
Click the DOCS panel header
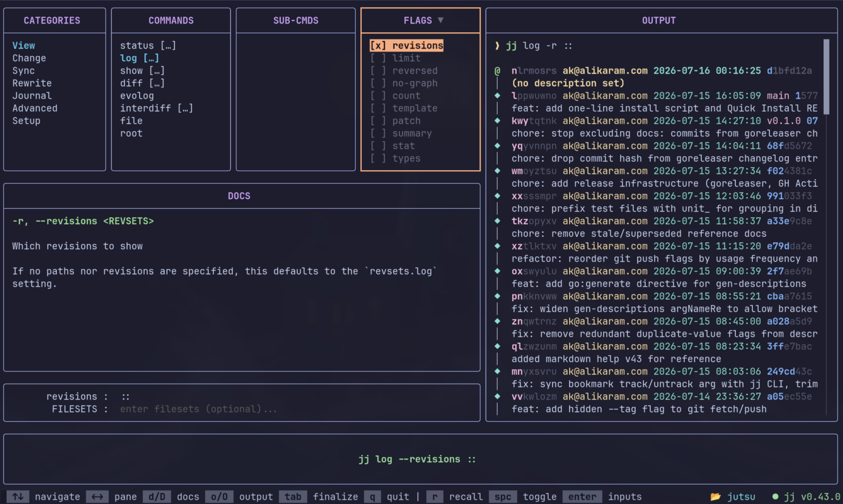(x=239, y=196)
